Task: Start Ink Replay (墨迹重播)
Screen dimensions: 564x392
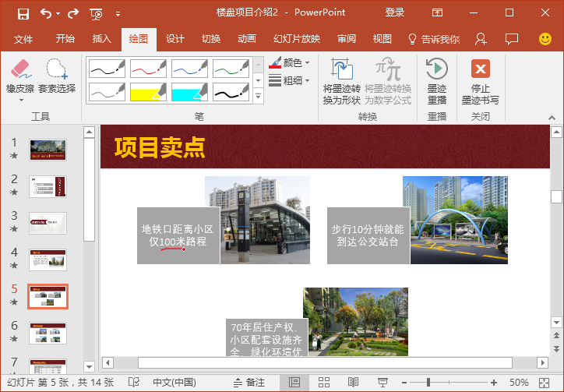Action: 437,81
